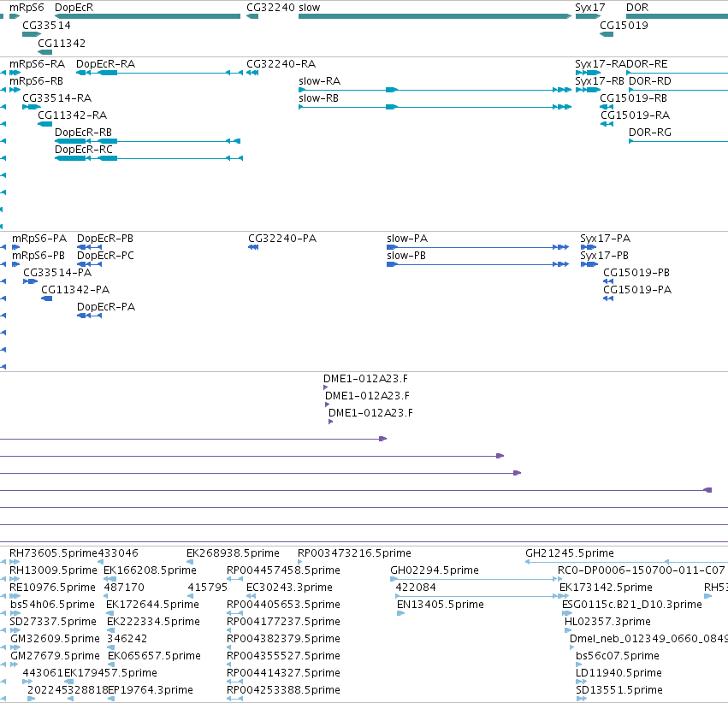Click protein slow-PB label
The width and height of the screenshot is (728, 703).
pos(406,255)
